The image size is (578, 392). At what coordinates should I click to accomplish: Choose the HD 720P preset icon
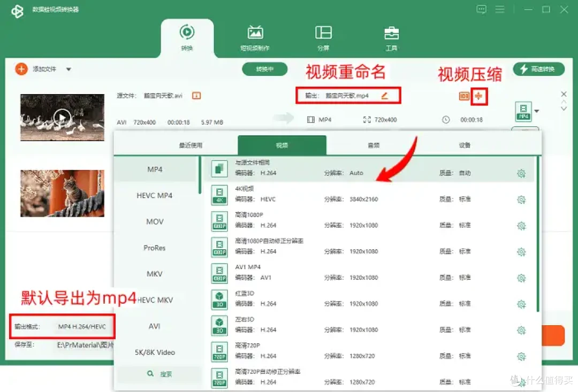219,352
